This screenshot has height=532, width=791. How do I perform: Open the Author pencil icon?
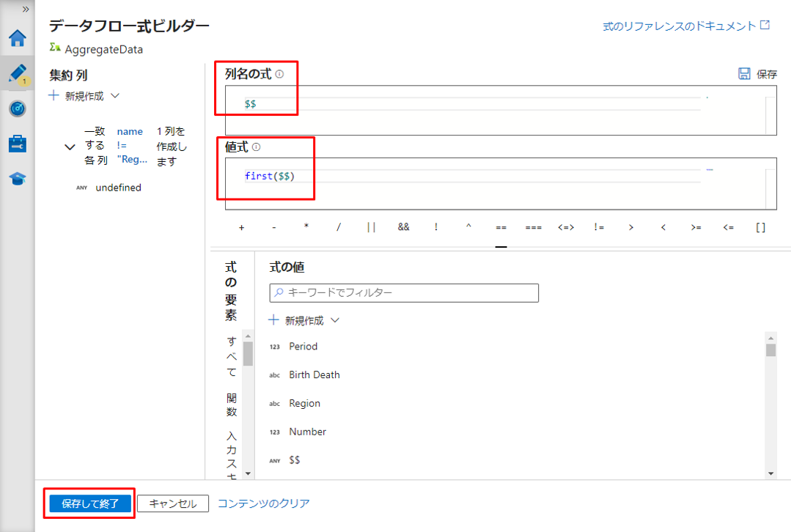[17, 73]
